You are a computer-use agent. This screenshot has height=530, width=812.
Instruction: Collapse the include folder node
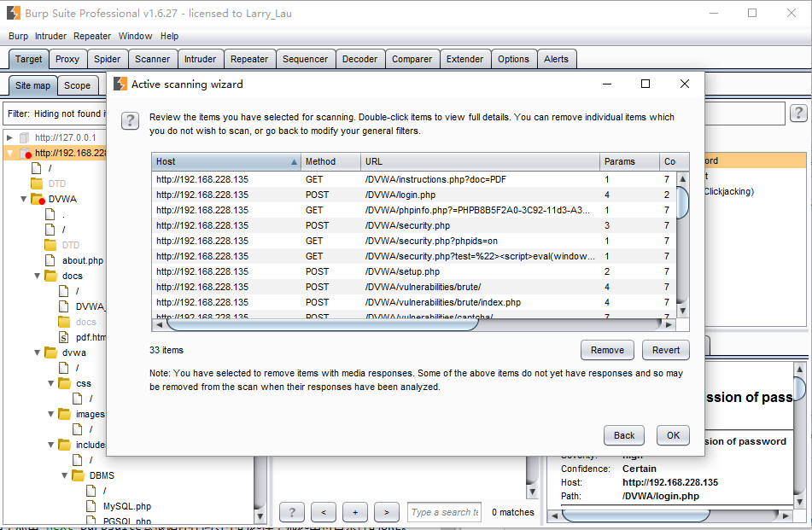(50, 445)
